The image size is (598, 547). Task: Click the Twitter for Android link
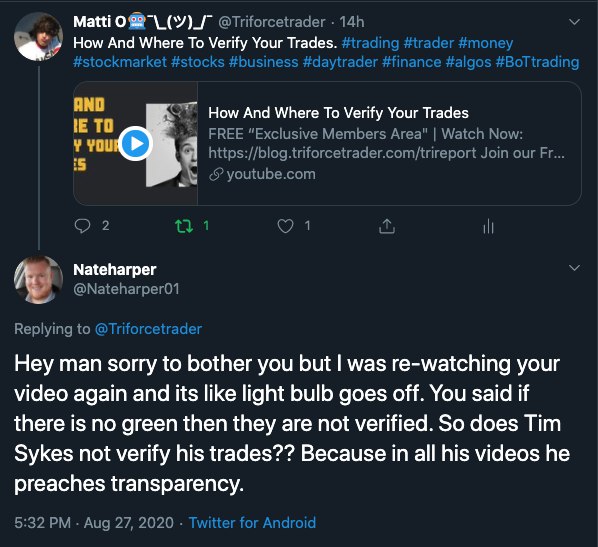(x=252, y=523)
